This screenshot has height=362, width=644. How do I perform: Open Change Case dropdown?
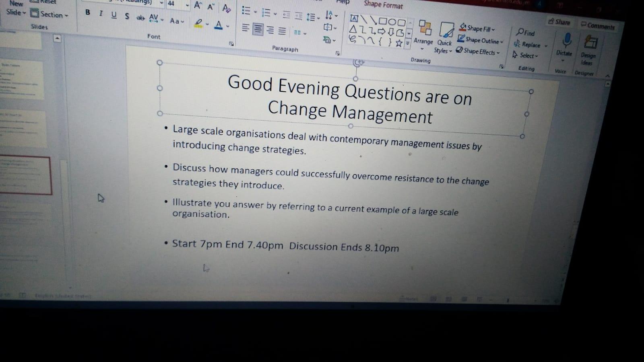[x=176, y=21]
